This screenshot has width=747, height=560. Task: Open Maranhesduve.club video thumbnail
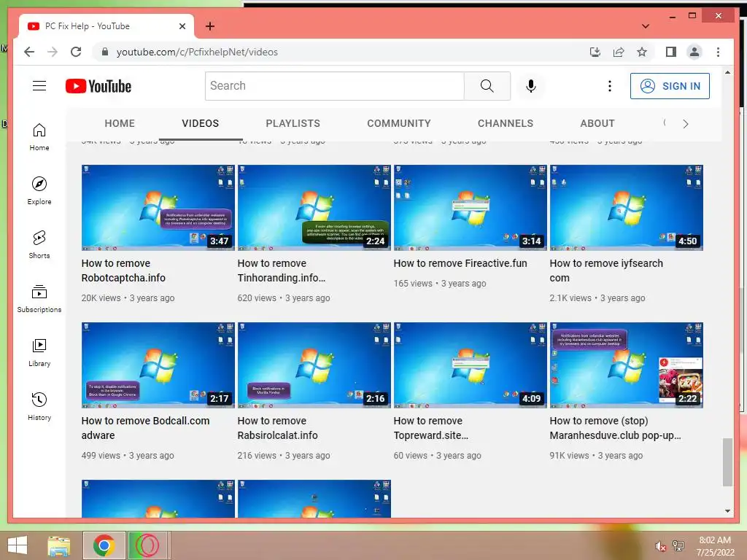click(x=627, y=365)
